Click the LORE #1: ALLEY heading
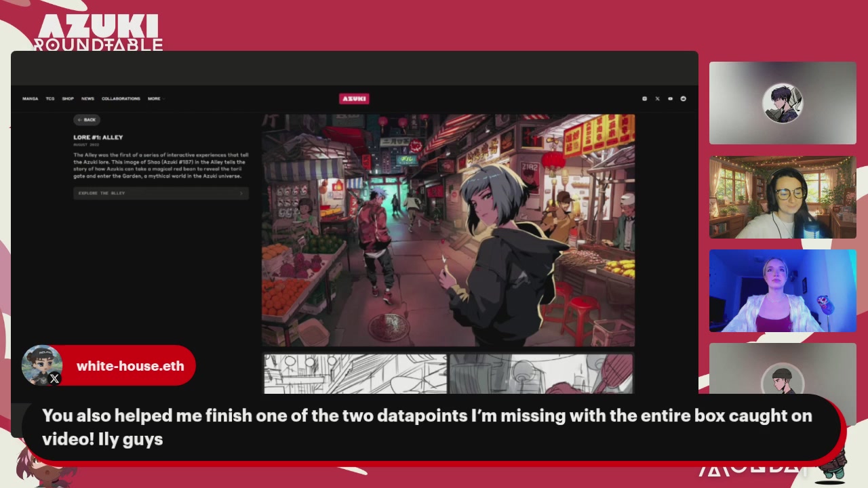 coord(98,138)
